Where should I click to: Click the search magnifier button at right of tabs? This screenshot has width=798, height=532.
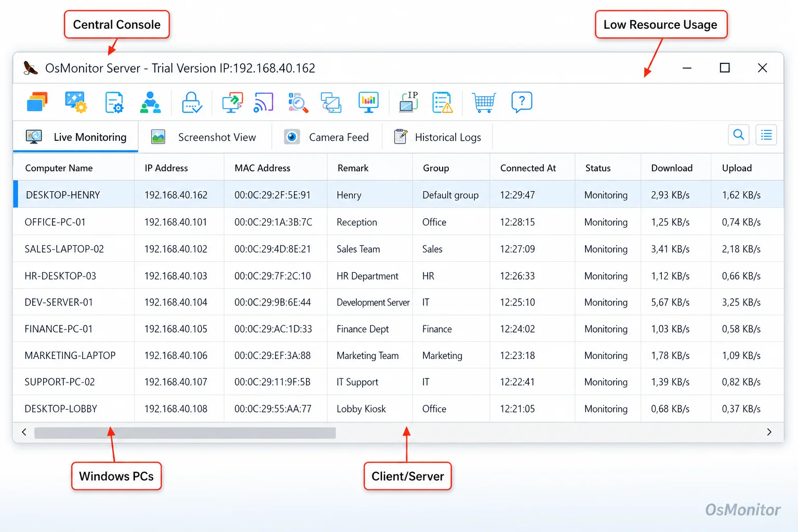point(738,135)
